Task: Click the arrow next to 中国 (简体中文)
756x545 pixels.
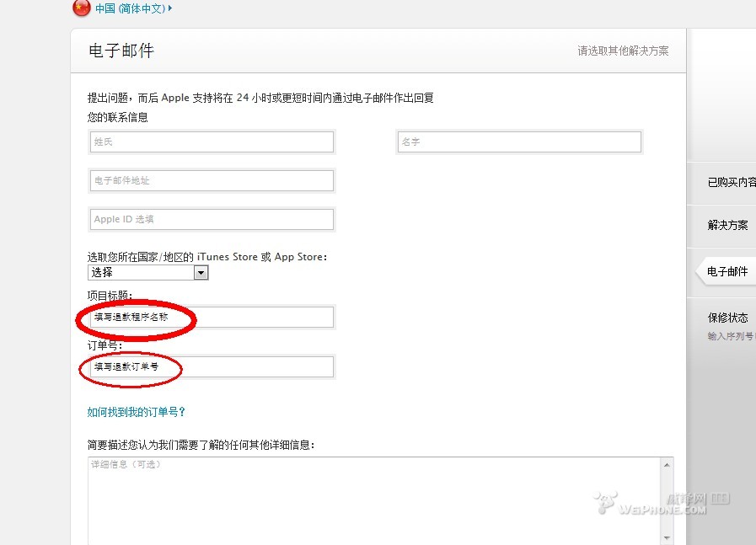Action: coord(170,8)
